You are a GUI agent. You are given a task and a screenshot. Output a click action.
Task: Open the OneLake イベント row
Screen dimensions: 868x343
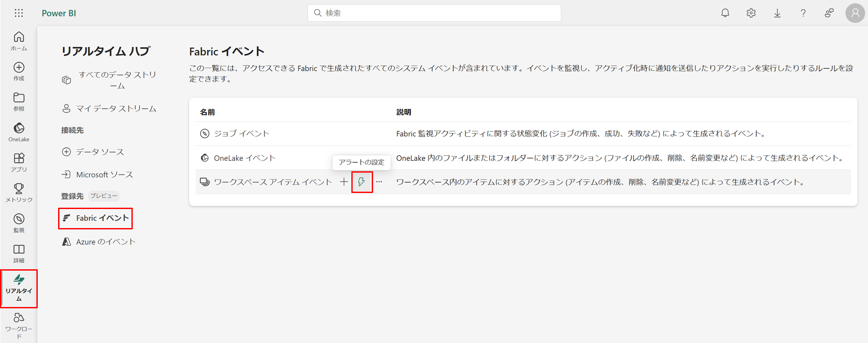click(523, 158)
